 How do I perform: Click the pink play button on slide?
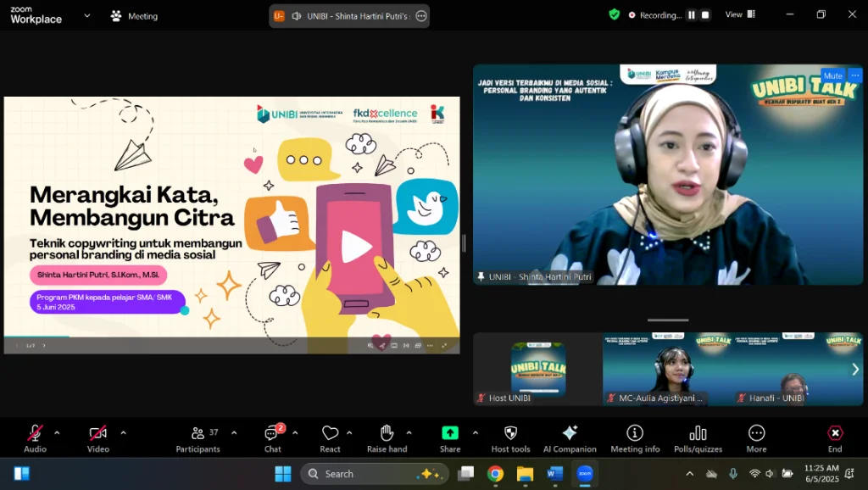point(355,247)
